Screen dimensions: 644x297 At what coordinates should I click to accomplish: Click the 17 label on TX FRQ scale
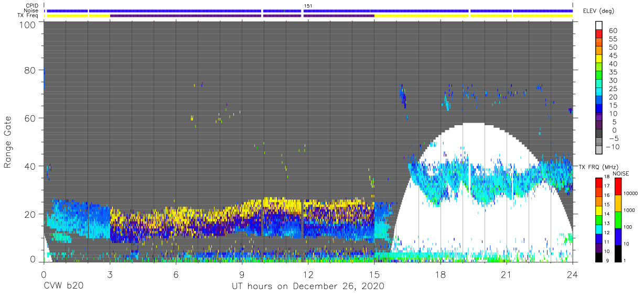tap(607, 186)
